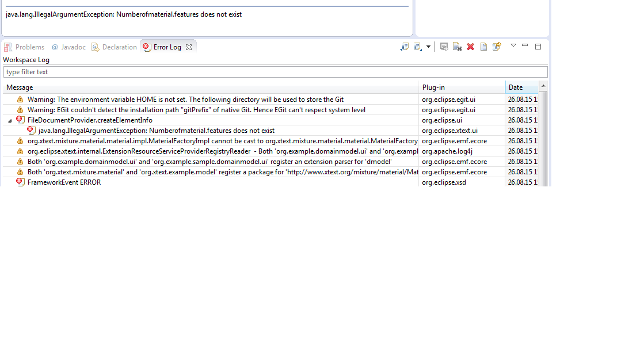The height and width of the screenshot is (359, 644).
Task: Click the first 'org.eclipse.egit.ui' plug-in cell
Action: 448,100
